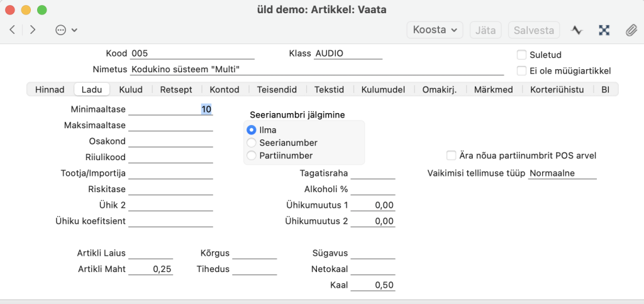
Task: Choose the Partiinumber radio option
Action: click(252, 155)
